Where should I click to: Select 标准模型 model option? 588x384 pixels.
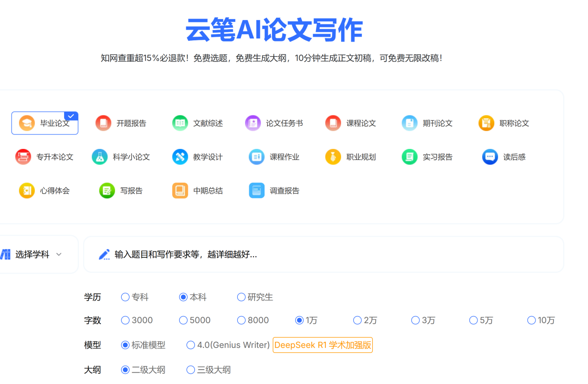143,345
